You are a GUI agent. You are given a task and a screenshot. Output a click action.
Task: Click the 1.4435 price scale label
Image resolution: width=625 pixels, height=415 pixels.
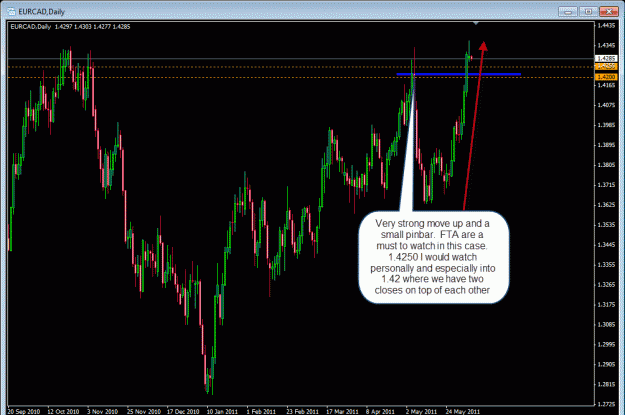pyautogui.click(x=606, y=25)
